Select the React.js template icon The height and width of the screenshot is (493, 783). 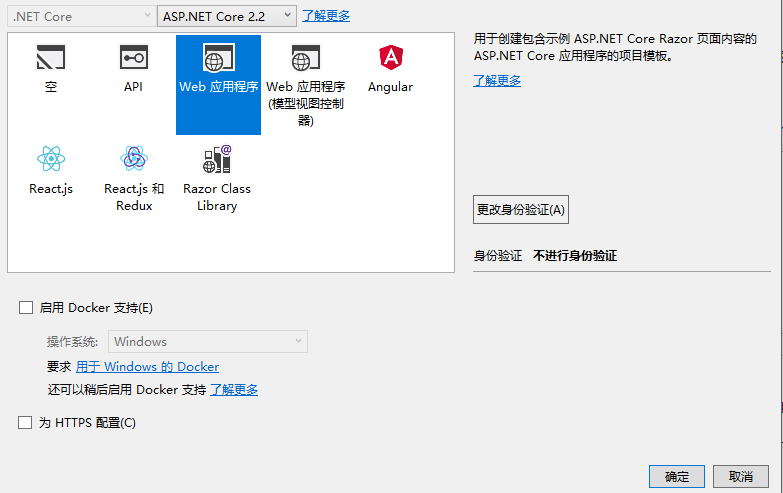pos(51,159)
